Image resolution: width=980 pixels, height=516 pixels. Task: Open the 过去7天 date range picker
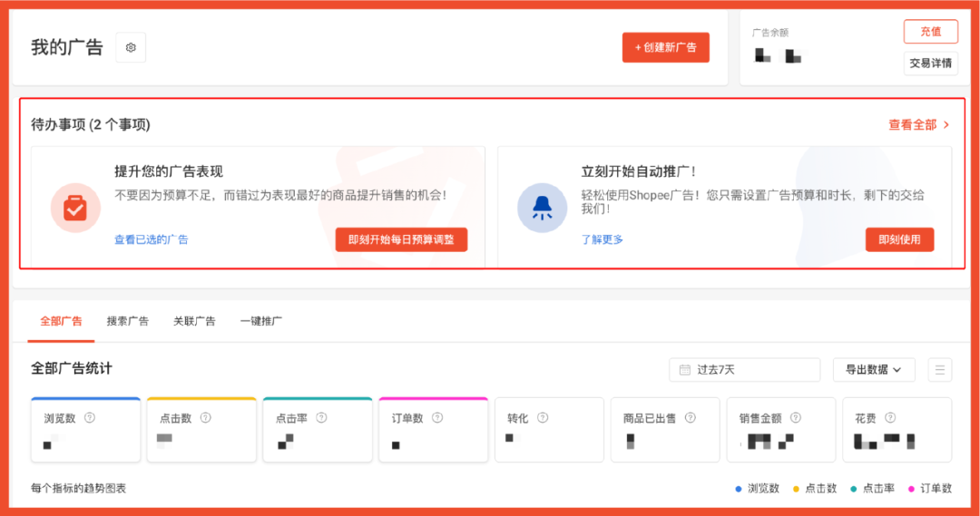point(744,370)
